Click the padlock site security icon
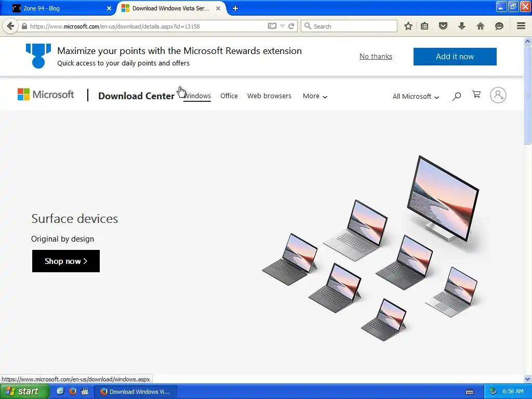 (x=24, y=26)
